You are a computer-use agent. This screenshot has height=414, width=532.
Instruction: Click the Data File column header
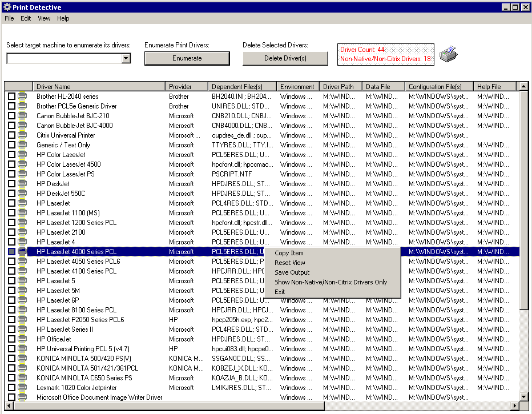click(383, 87)
